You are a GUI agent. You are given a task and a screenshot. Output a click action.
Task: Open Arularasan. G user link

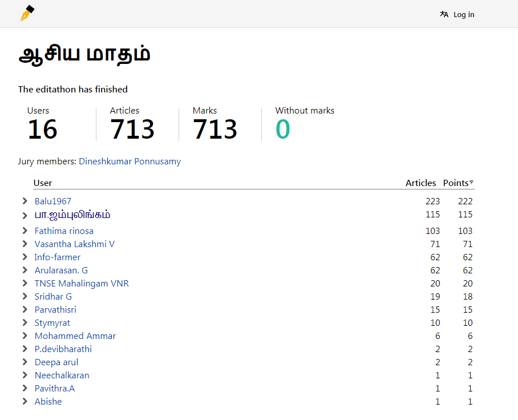click(x=61, y=270)
